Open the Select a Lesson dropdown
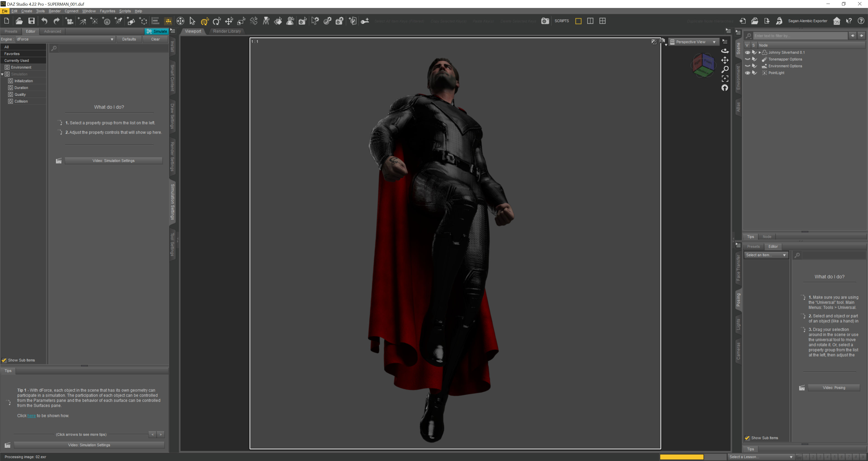 760,457
